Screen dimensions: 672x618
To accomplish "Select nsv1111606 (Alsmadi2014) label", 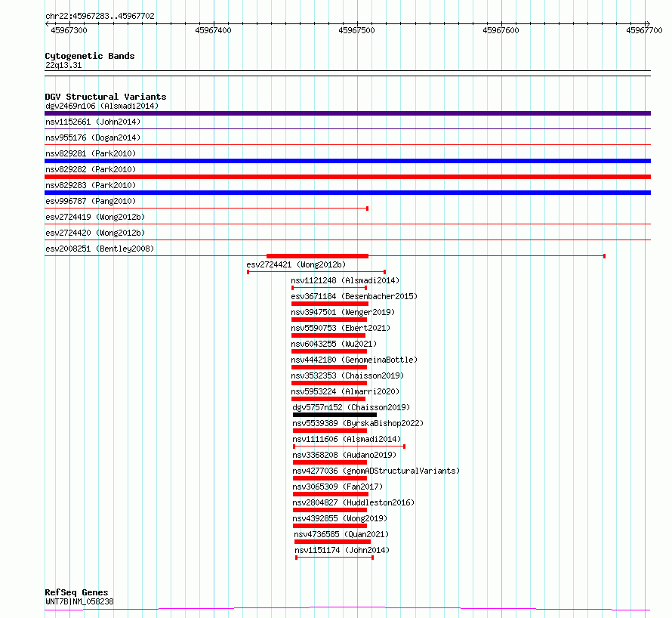I will click(x=347, y=439).
